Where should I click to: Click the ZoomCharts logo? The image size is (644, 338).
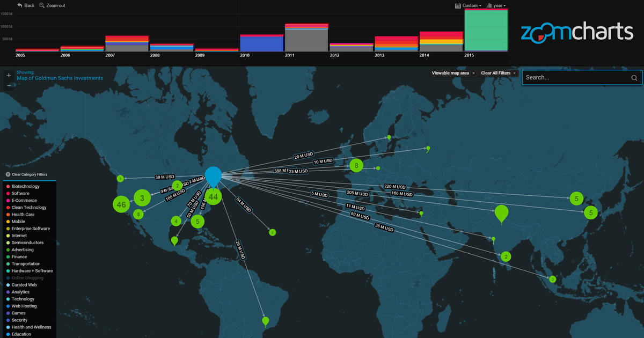[576, 32]
